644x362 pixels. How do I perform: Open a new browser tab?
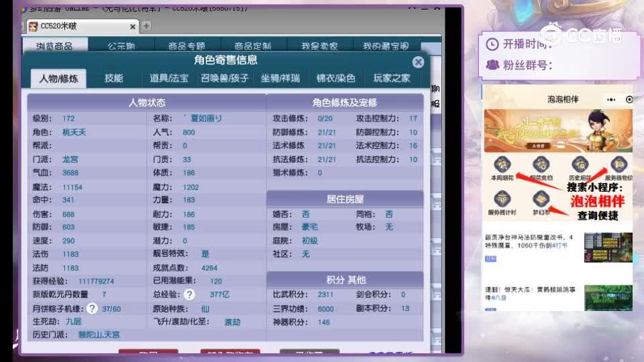(146, 26)
